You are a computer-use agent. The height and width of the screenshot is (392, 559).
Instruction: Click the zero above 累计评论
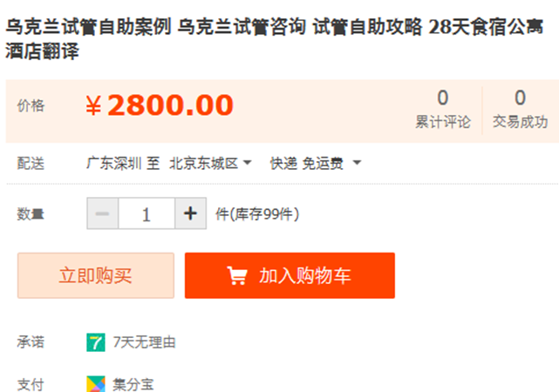pyautogui.click(x=443, y=98)
